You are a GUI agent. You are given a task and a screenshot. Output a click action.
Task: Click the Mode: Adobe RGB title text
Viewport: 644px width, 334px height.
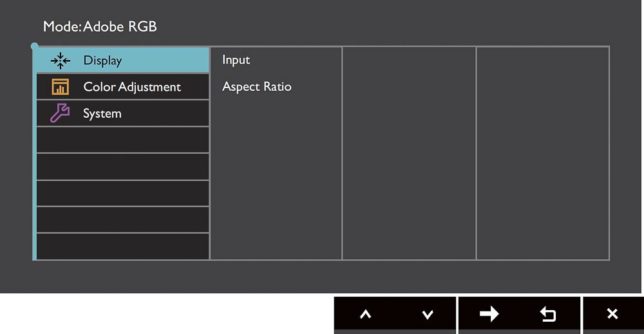100,26
